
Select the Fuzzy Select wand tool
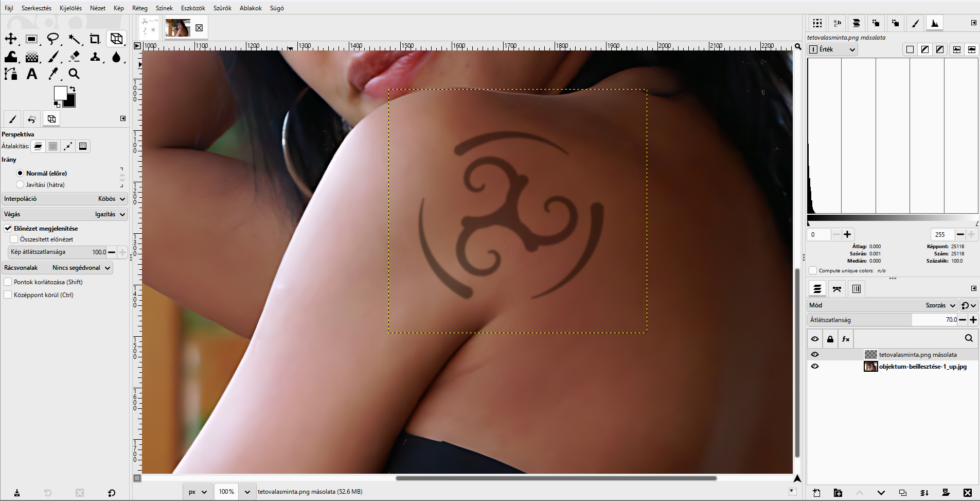[x=75, y=39]
